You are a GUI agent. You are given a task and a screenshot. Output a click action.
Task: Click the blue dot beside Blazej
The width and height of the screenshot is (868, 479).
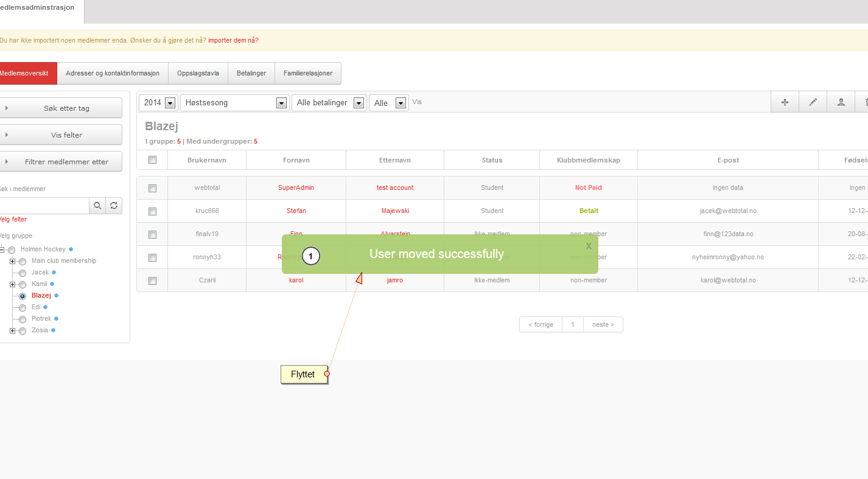[x=57, y=295]
